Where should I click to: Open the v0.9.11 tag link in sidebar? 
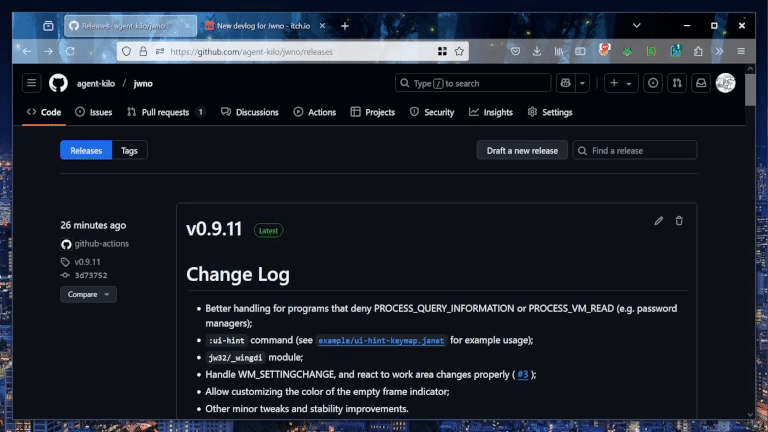pyautogui.click(x=87, y=262)
